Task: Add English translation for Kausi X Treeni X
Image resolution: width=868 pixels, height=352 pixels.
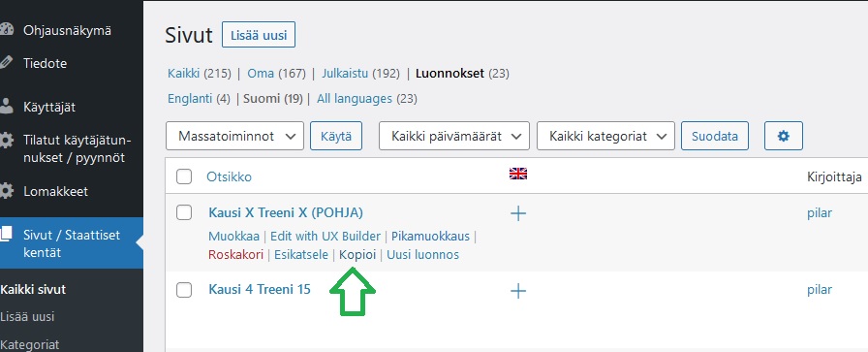Action: point(518,213)
